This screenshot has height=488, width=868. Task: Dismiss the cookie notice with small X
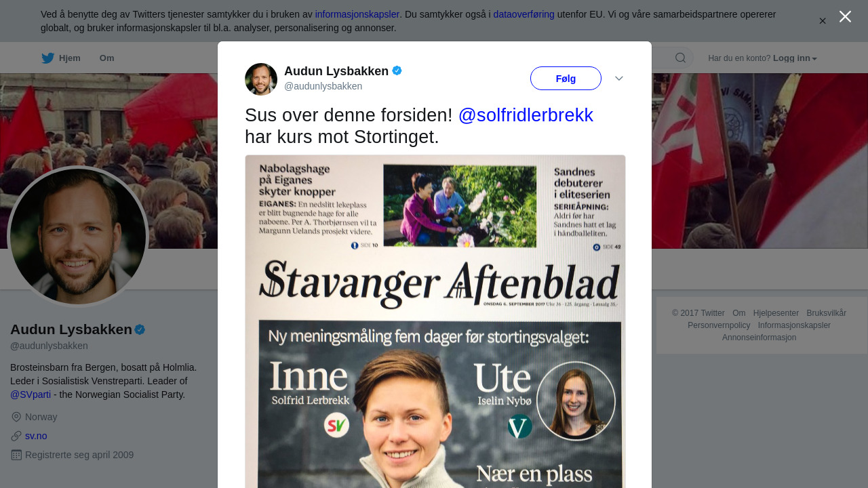click(823, 21)
